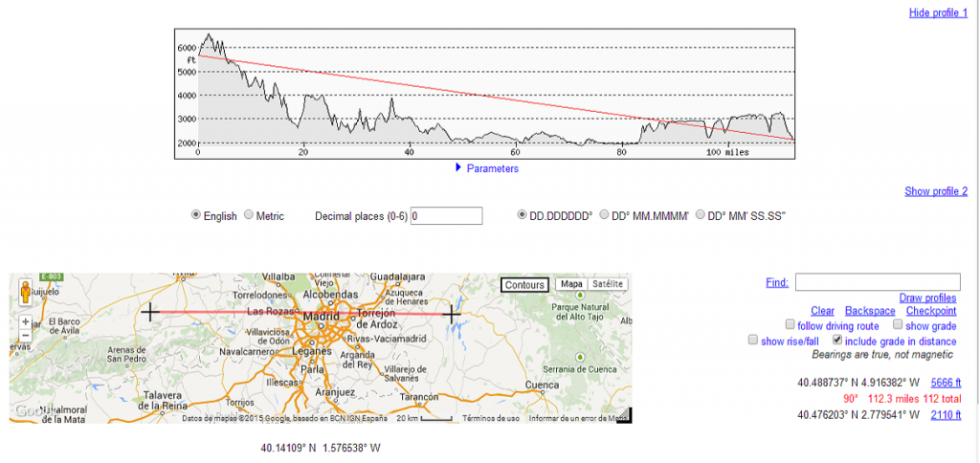980x463 pixels.
Task: Click the left crosshair marker on map
Action: click(x=150, y=312)
